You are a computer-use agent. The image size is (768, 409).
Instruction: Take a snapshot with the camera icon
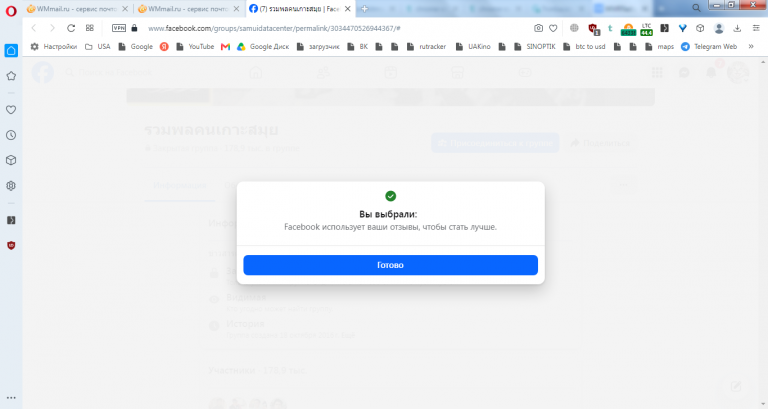pos(538,28)
